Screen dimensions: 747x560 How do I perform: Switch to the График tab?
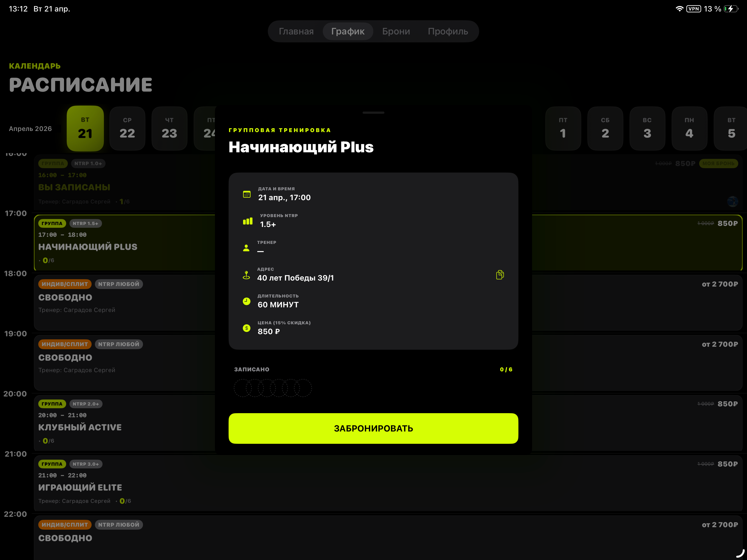[x=348, y=31]
